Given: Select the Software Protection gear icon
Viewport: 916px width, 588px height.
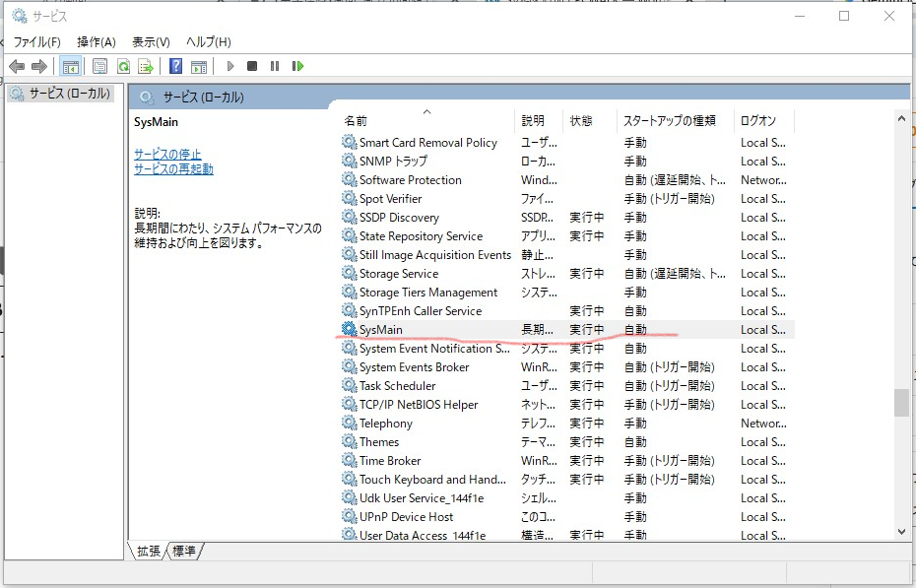Looking at the screenshot, I should (350, 179).
